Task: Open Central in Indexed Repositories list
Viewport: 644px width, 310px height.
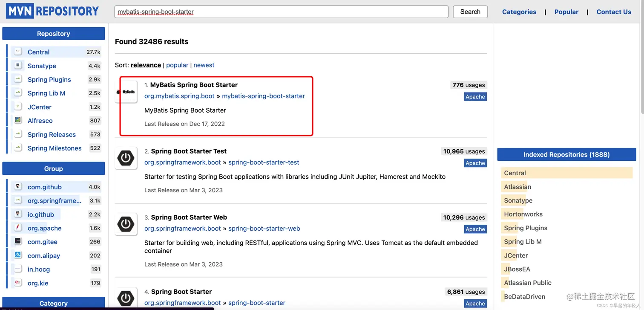Action: coord(515,173)
